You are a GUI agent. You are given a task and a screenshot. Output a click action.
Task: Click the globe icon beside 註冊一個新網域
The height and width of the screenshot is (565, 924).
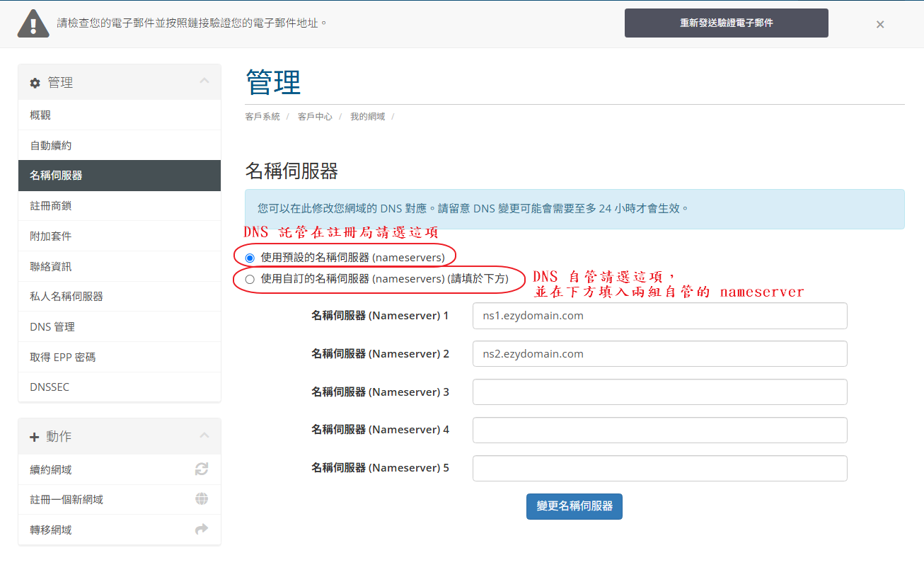[202, 499]
